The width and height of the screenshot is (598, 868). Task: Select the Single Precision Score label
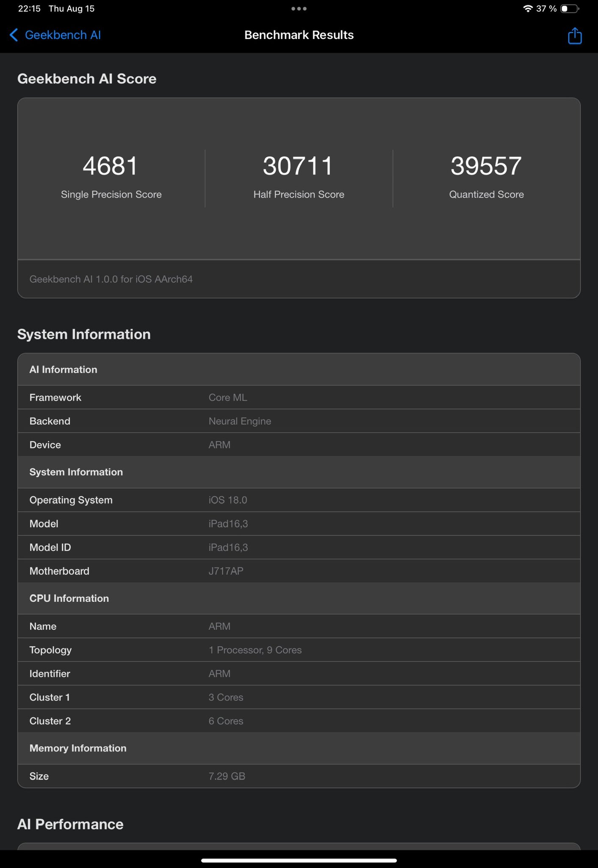(111, 195)
